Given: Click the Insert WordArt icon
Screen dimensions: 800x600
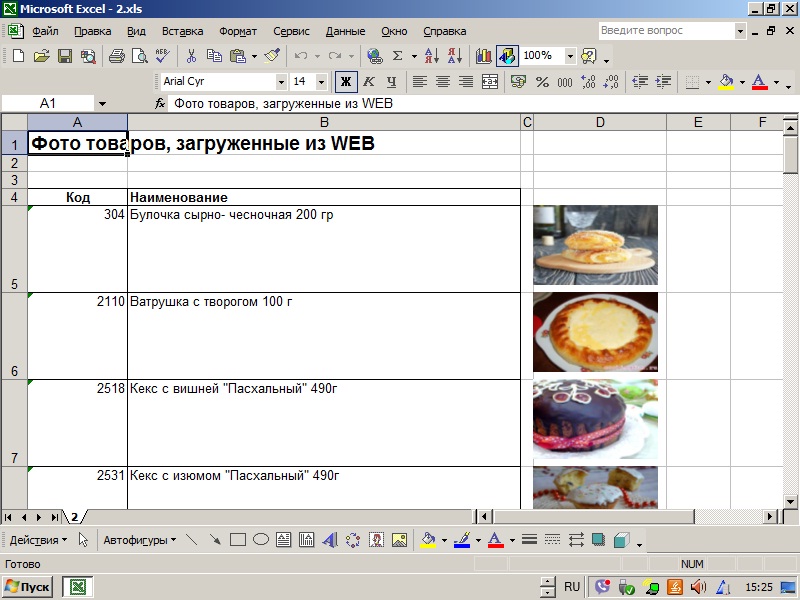Looking at the screenshot, I should (x=330, y=540).
